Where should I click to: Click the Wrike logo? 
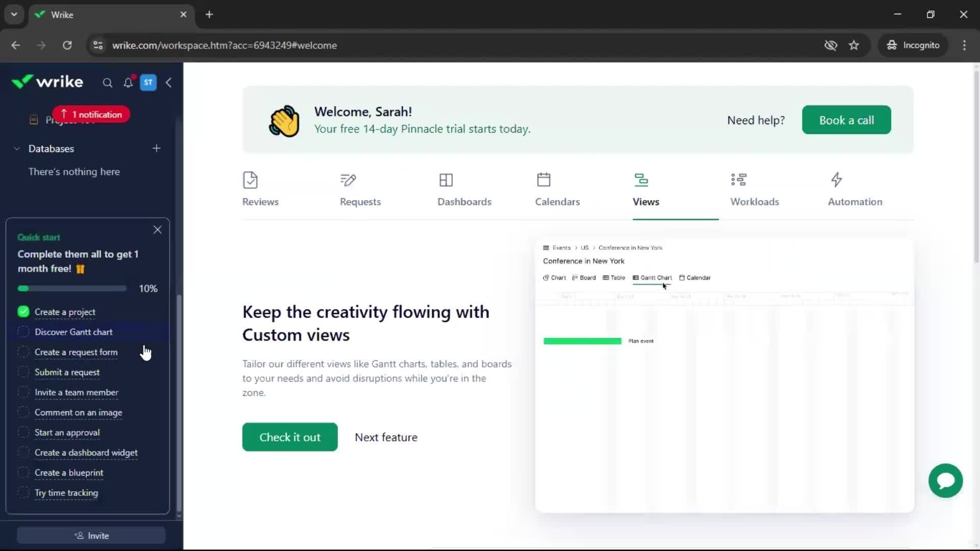pyautogui.click(x=47, y=82)
